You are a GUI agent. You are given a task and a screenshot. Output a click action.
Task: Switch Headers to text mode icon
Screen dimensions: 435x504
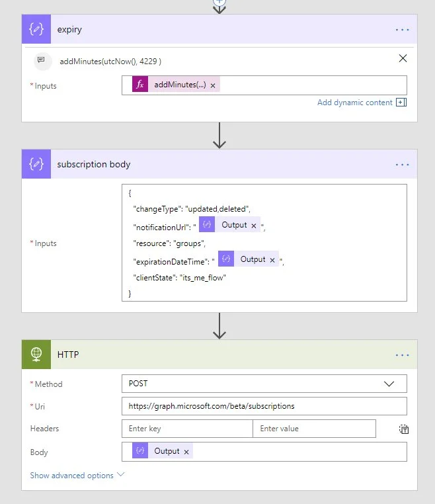(x=403, y=429)
